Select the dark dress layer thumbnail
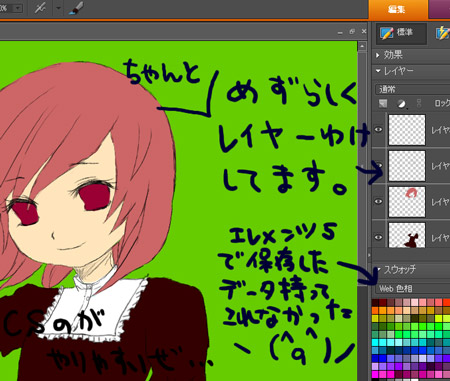 point(407,235)
